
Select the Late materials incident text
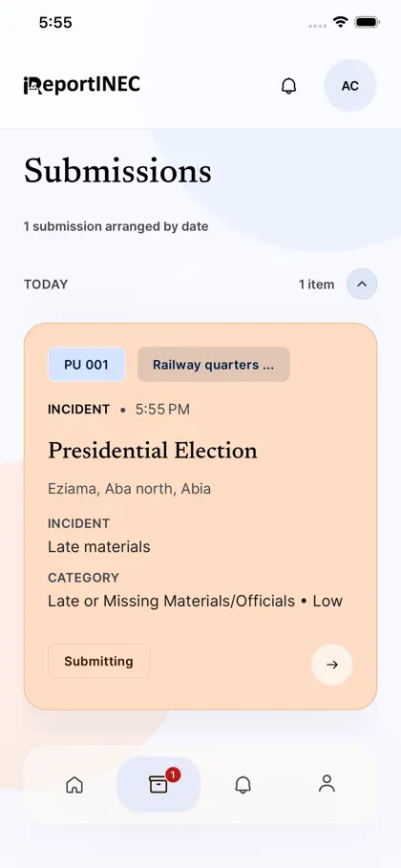tap(99, 547)
